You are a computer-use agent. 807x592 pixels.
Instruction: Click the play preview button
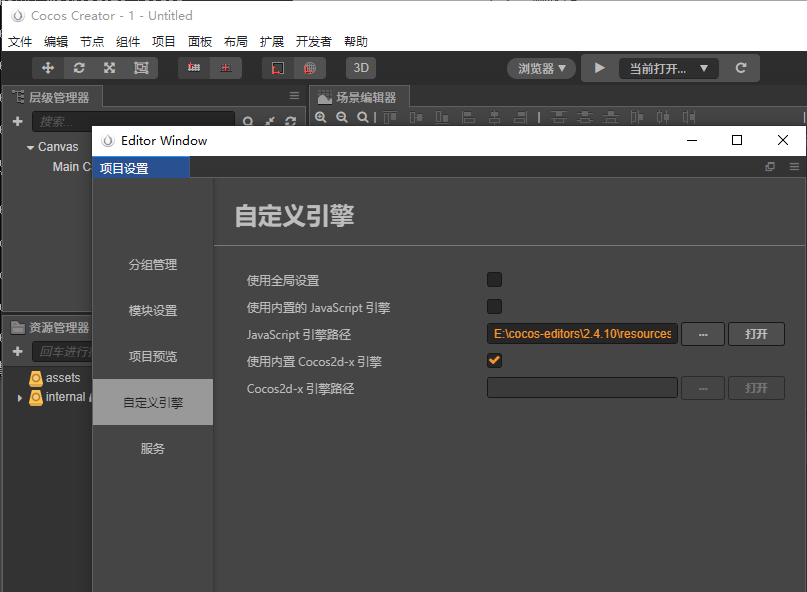(600, 68)
